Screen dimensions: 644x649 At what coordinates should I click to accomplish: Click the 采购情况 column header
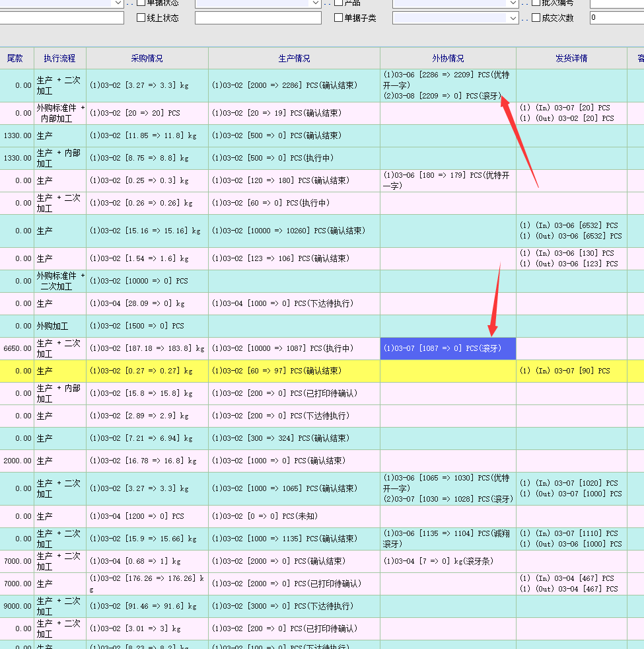click(147, 58)
